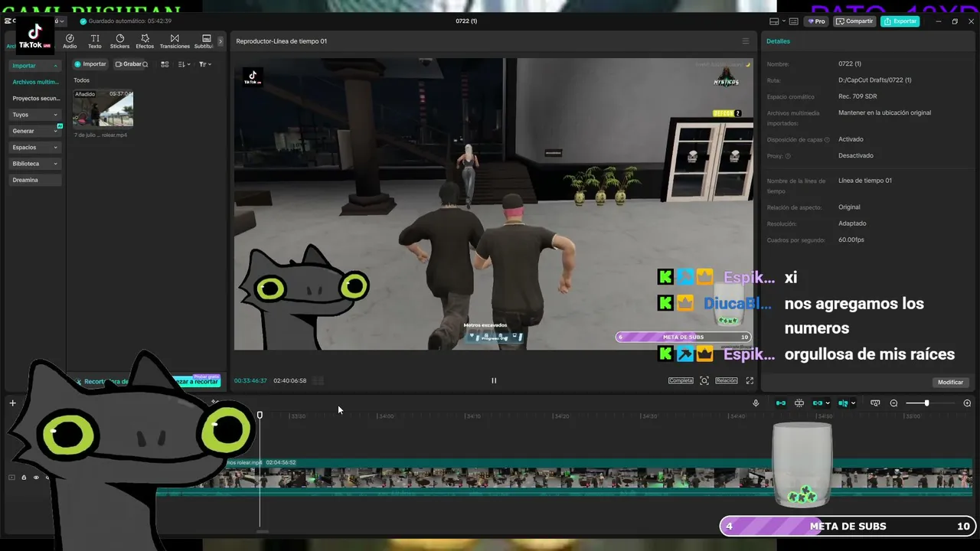The width and height of the screenshot is (980, 551).
Task: Expand the Espacios sidebar section
Action: 35,147
